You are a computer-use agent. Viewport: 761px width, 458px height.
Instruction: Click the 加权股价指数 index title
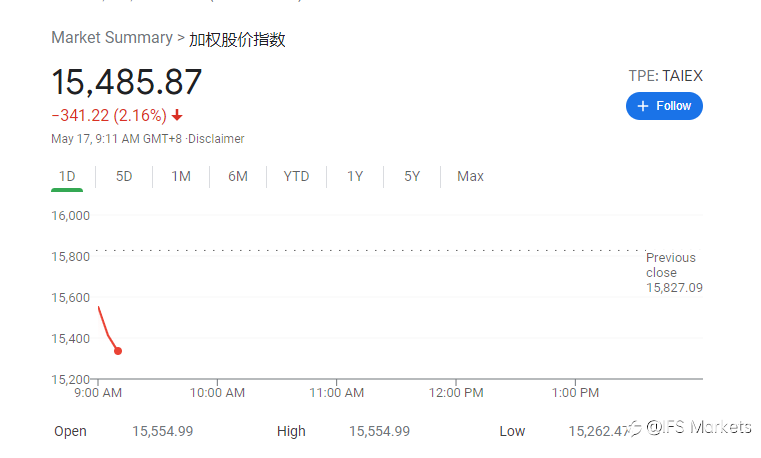pyautogui.click(x=237, y=39)
